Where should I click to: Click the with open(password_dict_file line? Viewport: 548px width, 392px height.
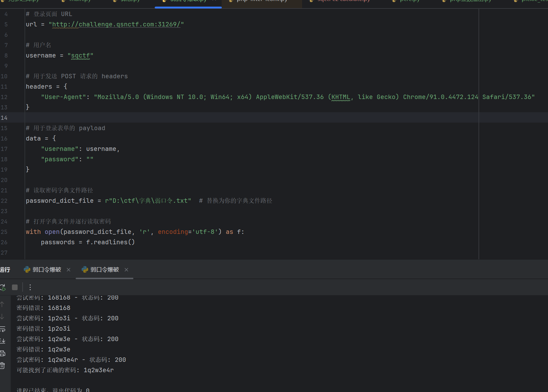[135, 232]
